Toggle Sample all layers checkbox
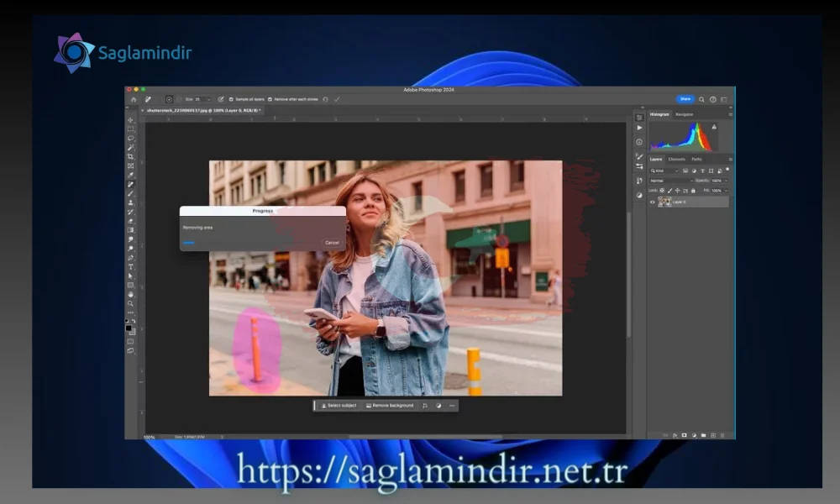The height and width of the screenshot is (504, 840). pos(231,99)
